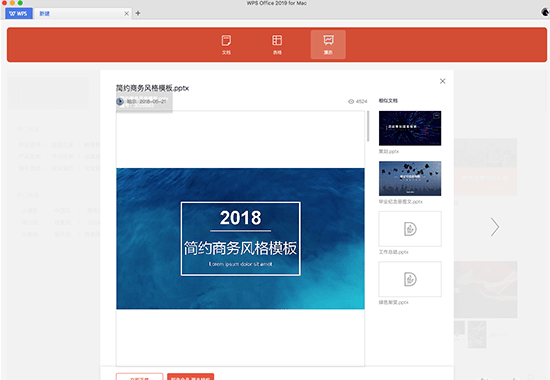Open the 2018 slide preview image
This screenshot has height=380, width=550.
point(240,239)
